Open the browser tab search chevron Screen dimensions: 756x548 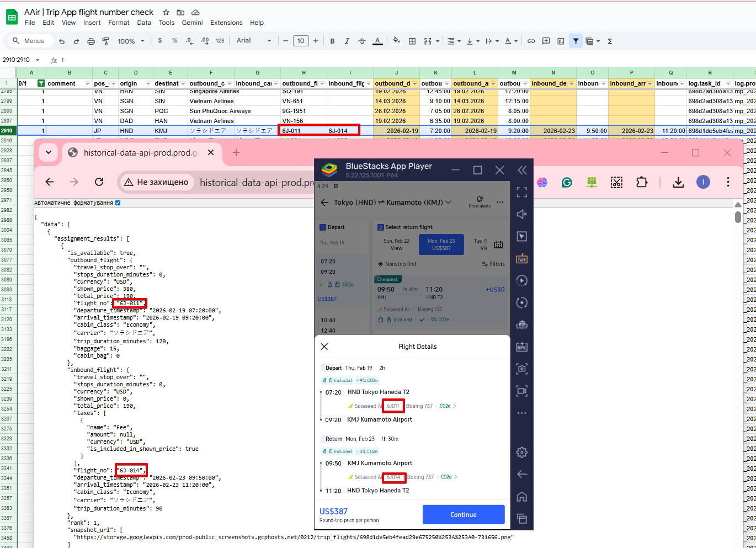click(49, 152)
